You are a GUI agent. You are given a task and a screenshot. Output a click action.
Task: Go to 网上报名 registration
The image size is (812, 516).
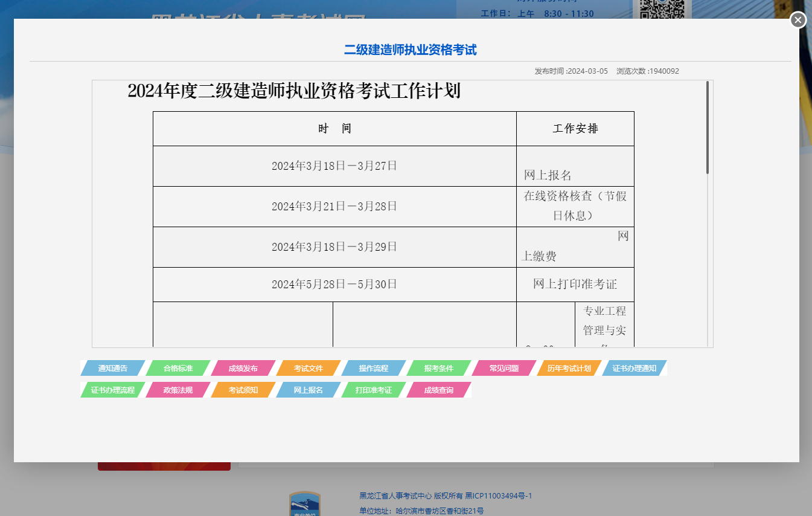pyautogui.click(x=309, y=390)
